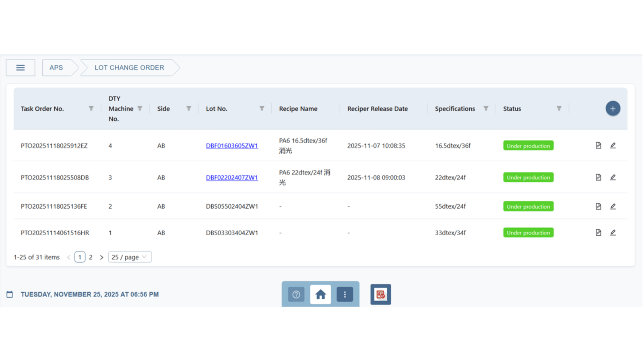Screen dimensions: 644x362
Task: Edit the PTO20251118025508DB order with pencil
Action: coord(613,177)
